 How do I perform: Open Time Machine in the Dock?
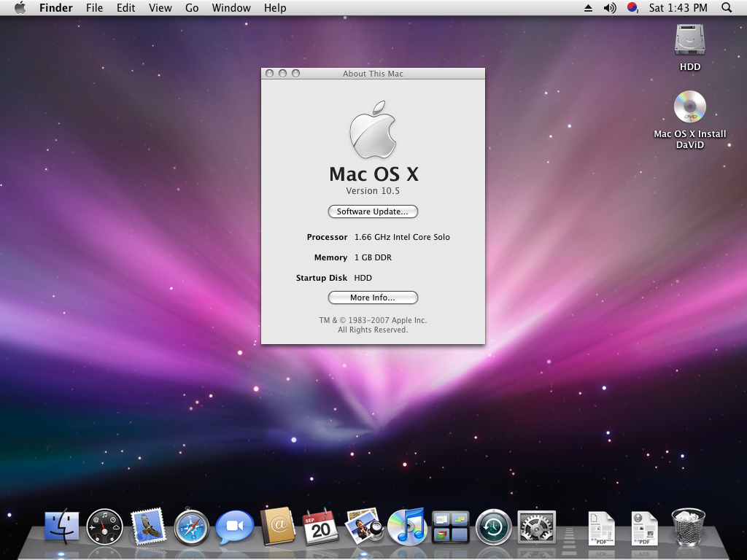pyautogui.click(x=493, y=526)
